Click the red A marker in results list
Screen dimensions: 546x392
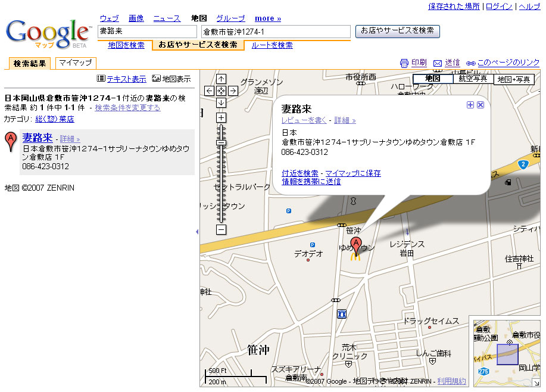click(11, 141)
